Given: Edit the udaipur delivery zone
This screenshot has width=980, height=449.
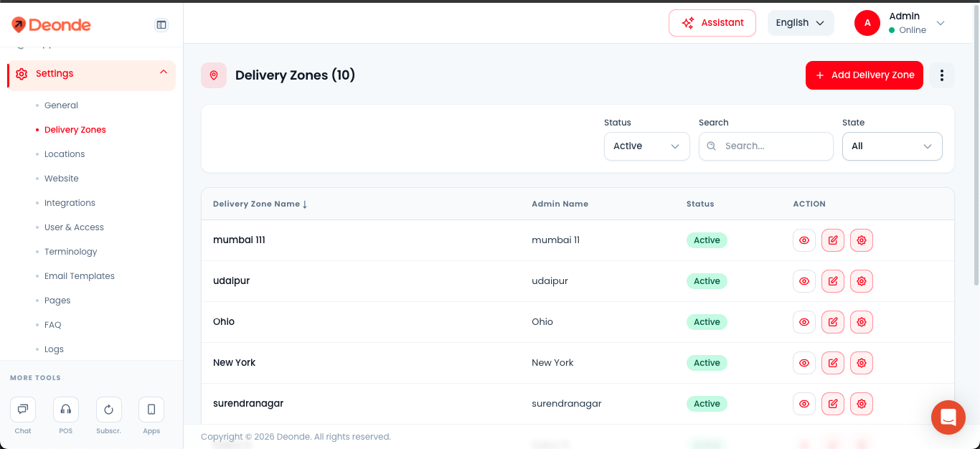Looking at the screenshot, I should click(833, 281).
